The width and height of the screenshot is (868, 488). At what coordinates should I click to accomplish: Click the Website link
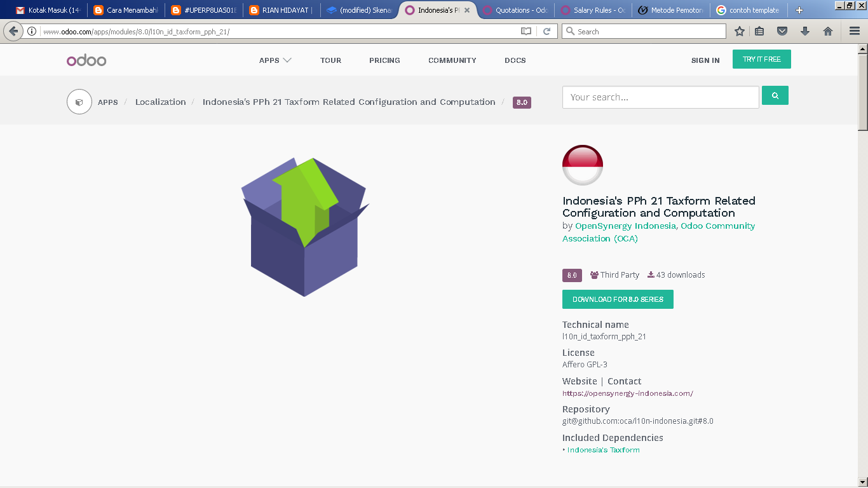580,381
